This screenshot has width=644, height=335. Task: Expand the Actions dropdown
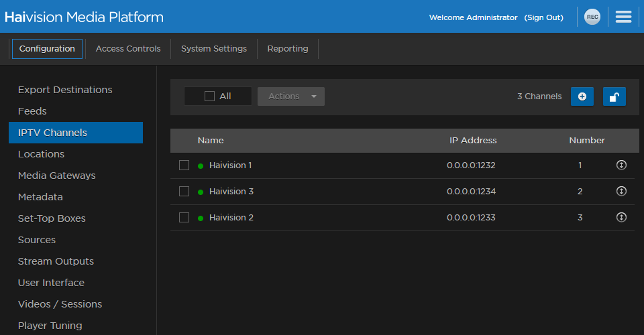(x=290, y=96)
